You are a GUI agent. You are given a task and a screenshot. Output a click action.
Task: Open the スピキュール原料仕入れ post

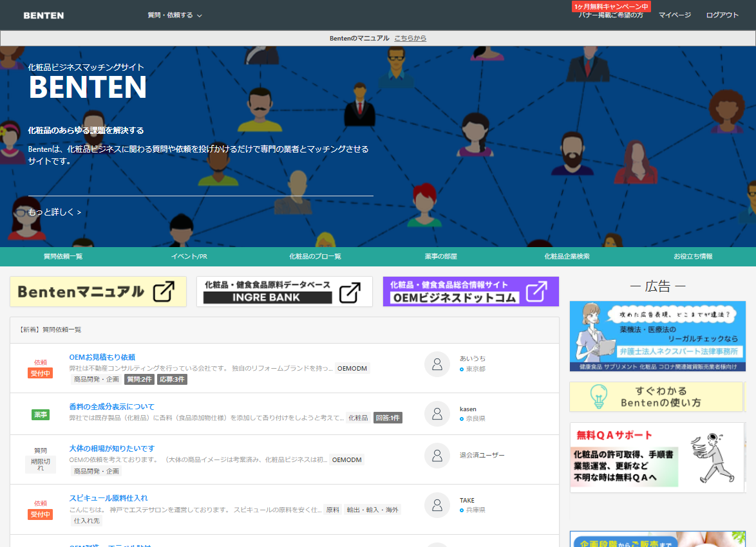(108, 498)
